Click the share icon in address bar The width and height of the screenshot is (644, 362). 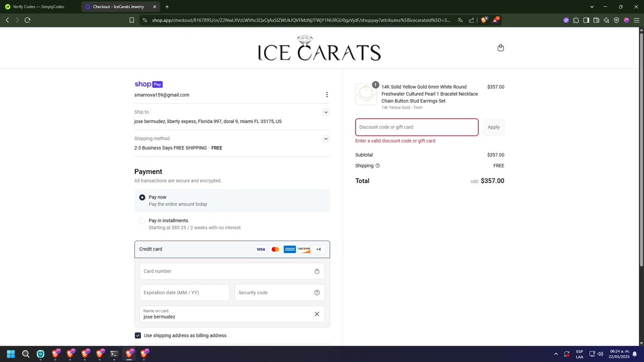tap(471, 20)
